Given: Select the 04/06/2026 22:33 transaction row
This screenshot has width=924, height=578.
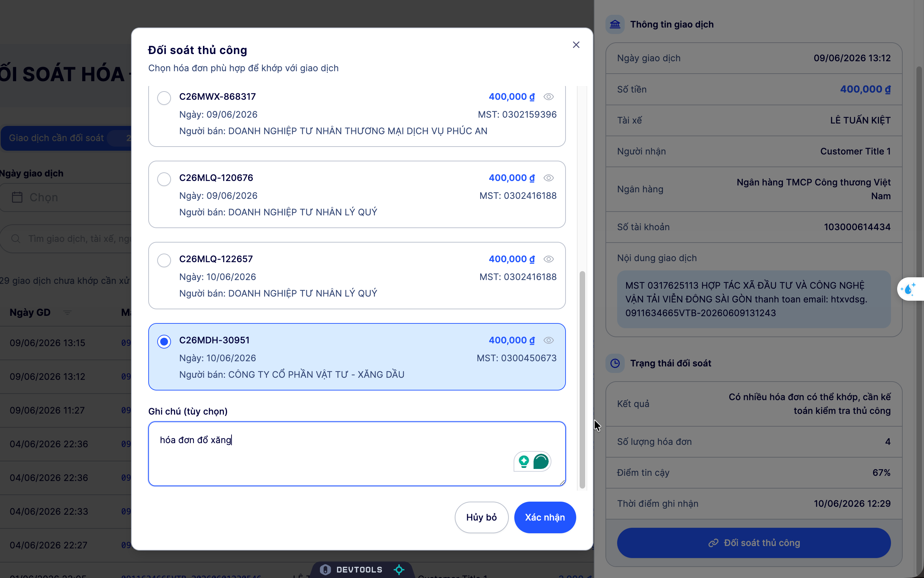Looking at the screenshot, I should tap(66, 512).
